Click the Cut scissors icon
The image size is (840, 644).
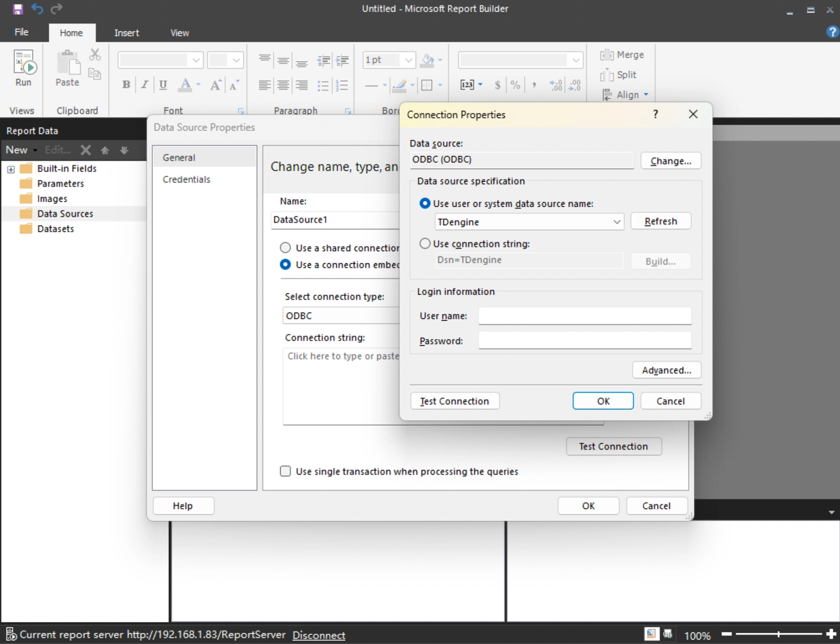95,55
